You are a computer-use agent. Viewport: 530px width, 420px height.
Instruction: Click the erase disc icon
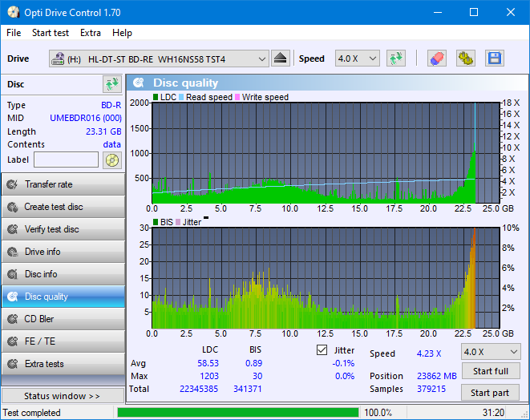437,59
